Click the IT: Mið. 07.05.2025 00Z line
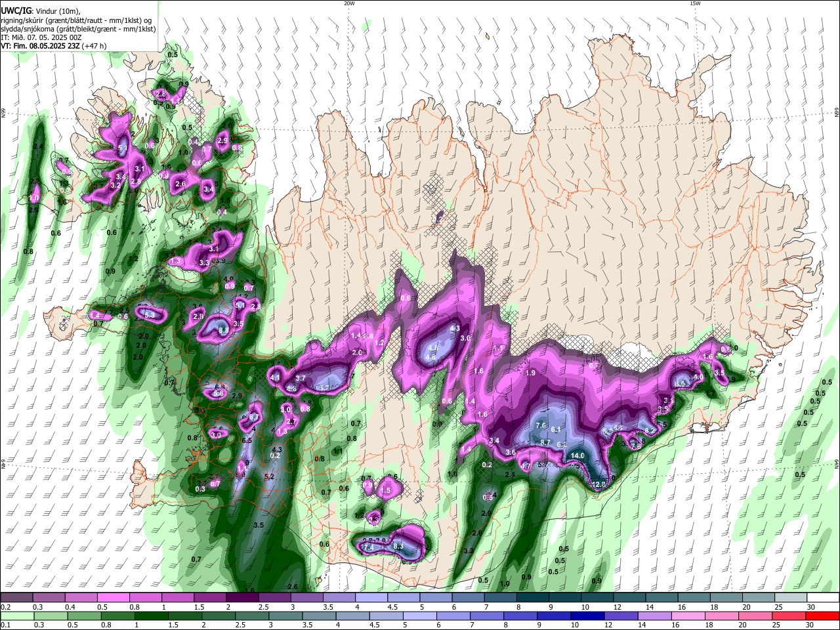 coord(41,37)
